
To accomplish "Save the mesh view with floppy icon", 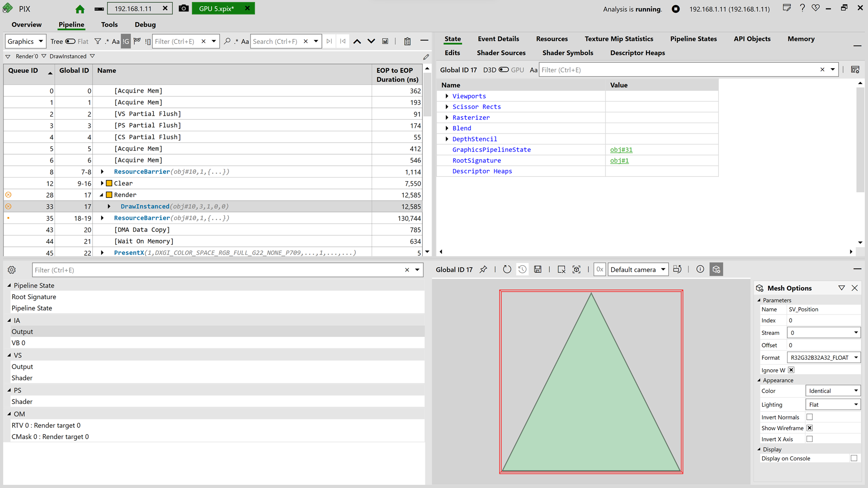I will click(x=538, y=269).
